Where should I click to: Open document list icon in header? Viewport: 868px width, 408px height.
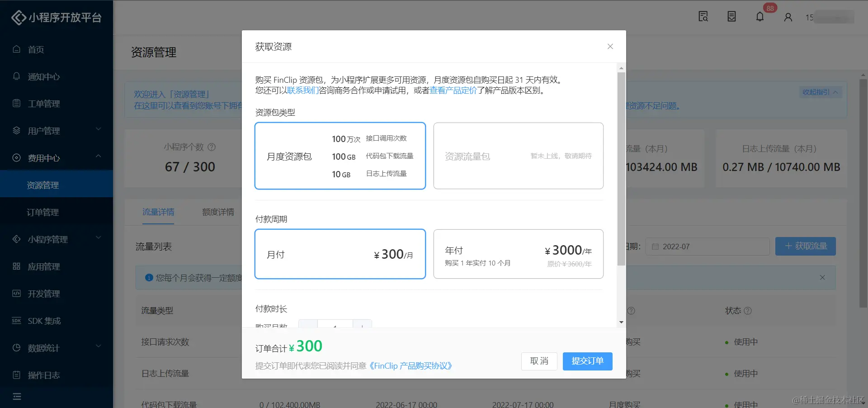coord(731,17)
